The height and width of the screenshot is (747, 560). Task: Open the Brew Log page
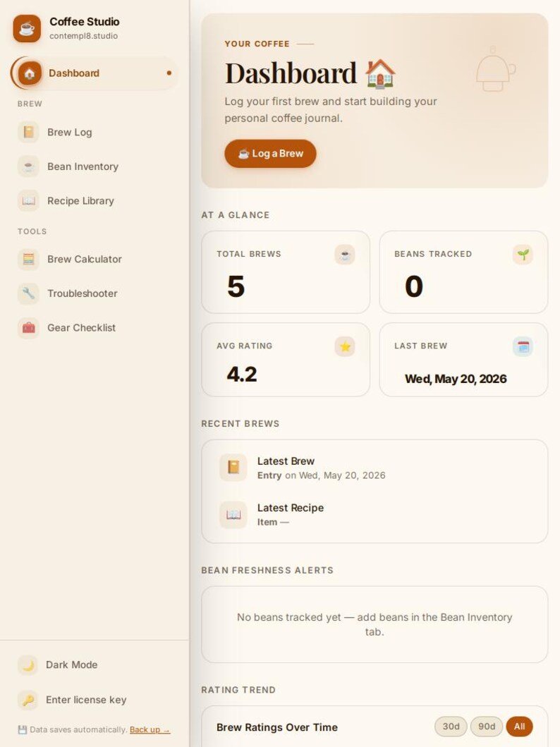tap(94, 132)
